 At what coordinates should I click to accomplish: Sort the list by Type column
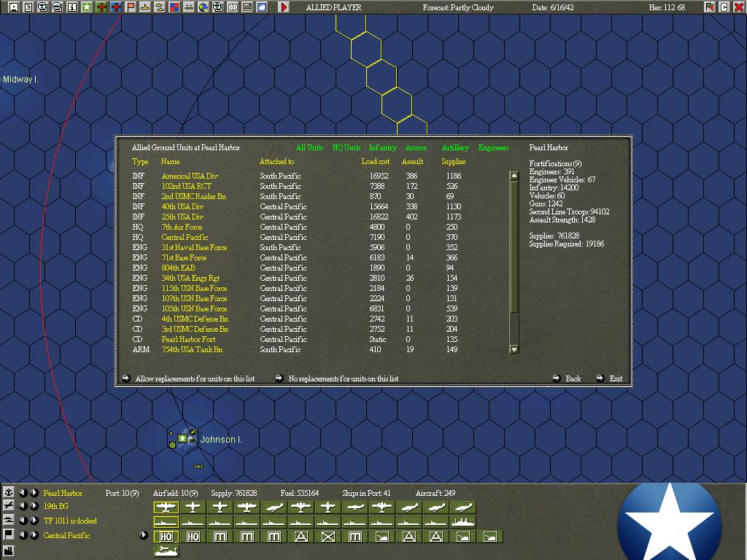point(140,161)
